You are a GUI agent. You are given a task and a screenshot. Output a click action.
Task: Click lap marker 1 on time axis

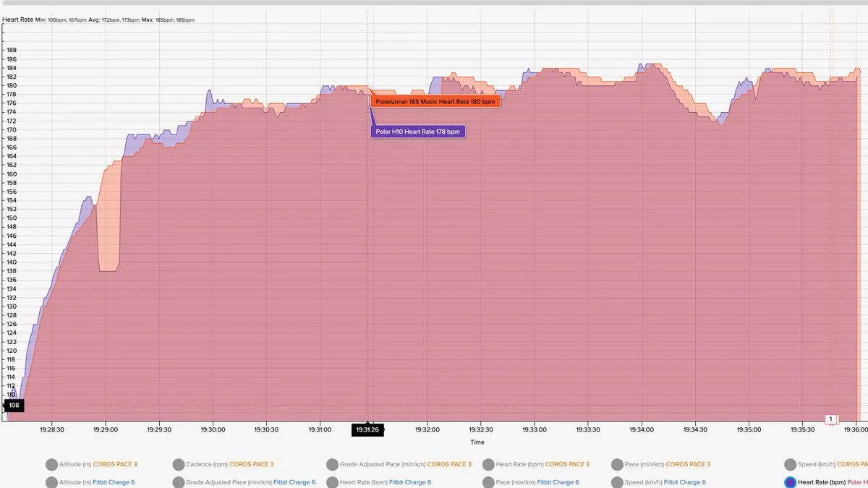pyautogui.click(x=831, y=419)
